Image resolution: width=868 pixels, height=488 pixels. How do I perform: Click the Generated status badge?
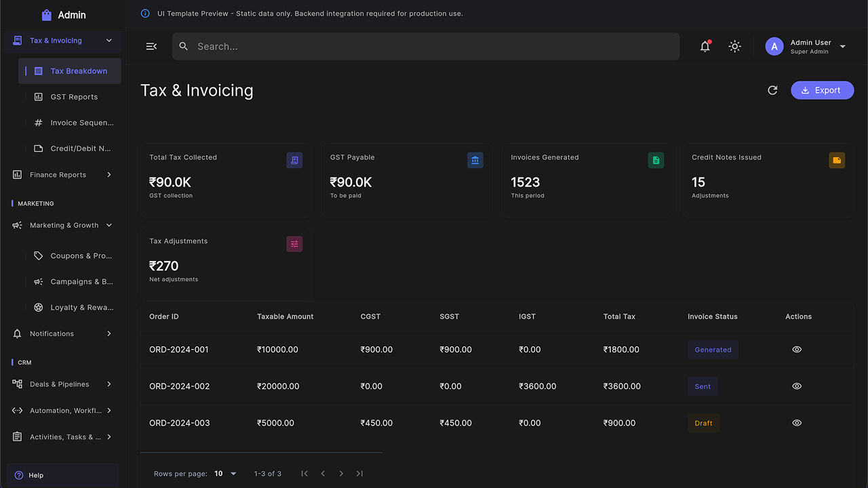[x=713, y=350]
